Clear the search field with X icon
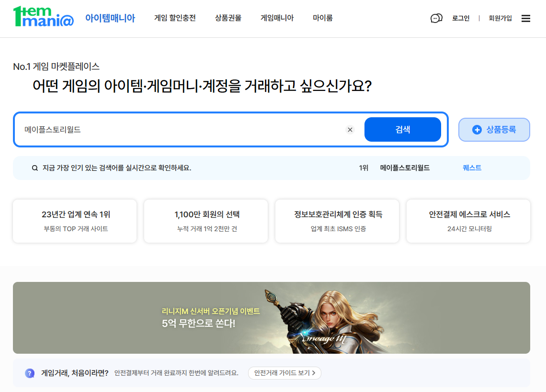 [x=350, y=130]
